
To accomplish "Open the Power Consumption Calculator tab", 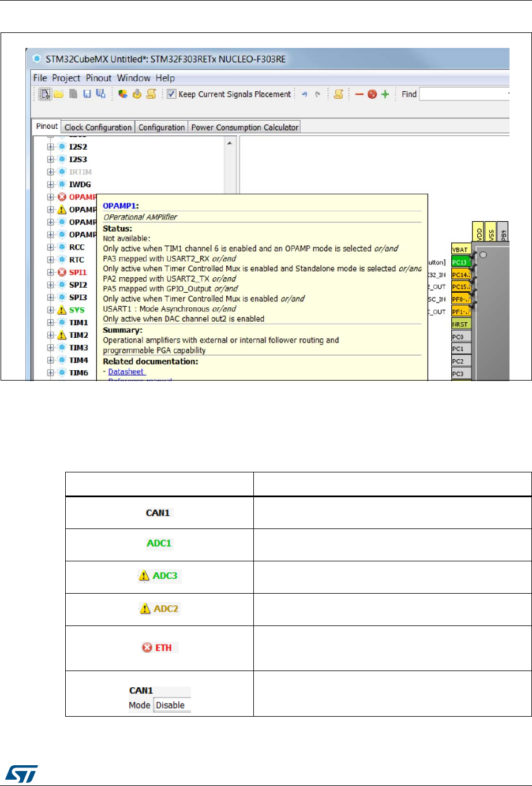I will 245,127.
